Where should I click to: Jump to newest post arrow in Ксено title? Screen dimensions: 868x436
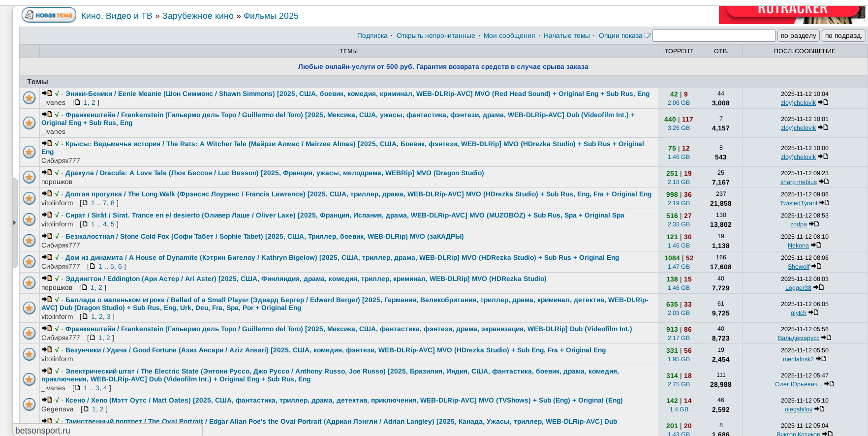(x=47, y=400)
